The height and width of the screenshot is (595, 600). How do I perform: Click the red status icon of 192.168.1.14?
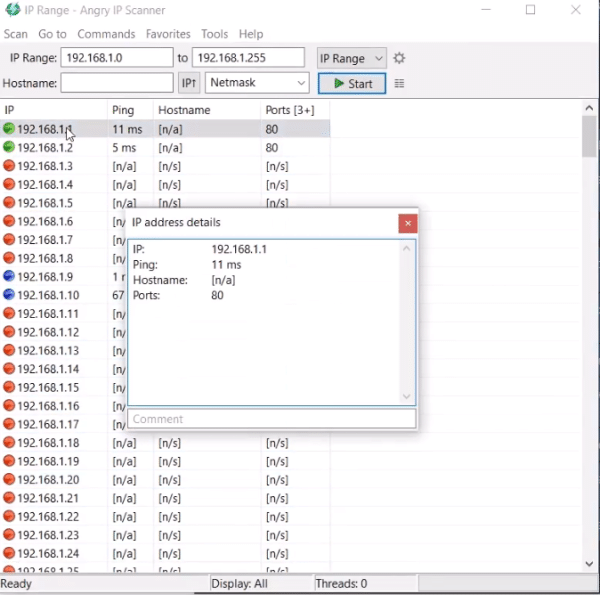(x=9, y=368)
